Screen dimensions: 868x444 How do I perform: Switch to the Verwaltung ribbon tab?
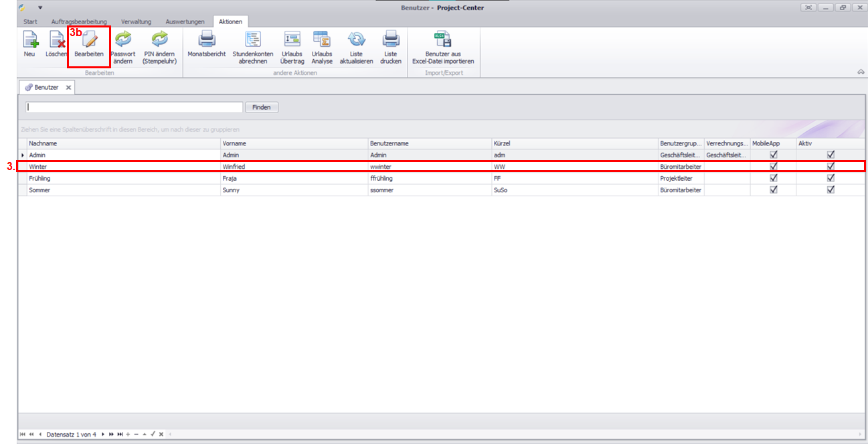point(136,21)
